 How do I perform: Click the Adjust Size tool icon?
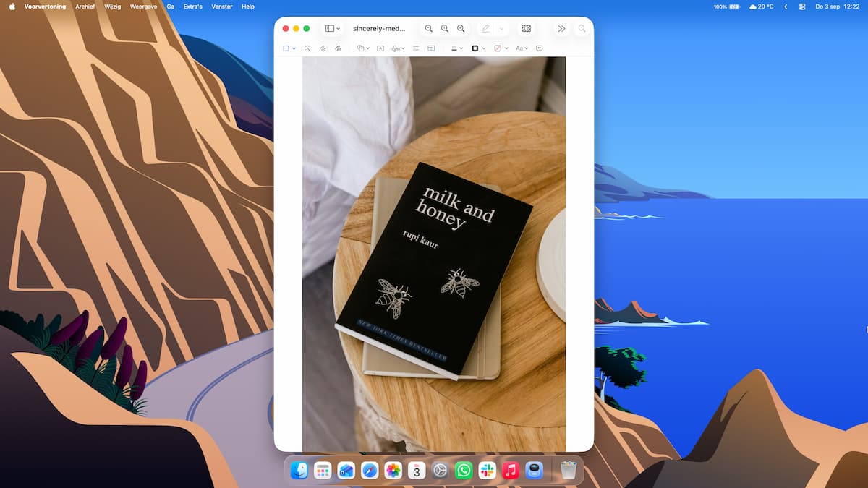[x=431, y=48]
